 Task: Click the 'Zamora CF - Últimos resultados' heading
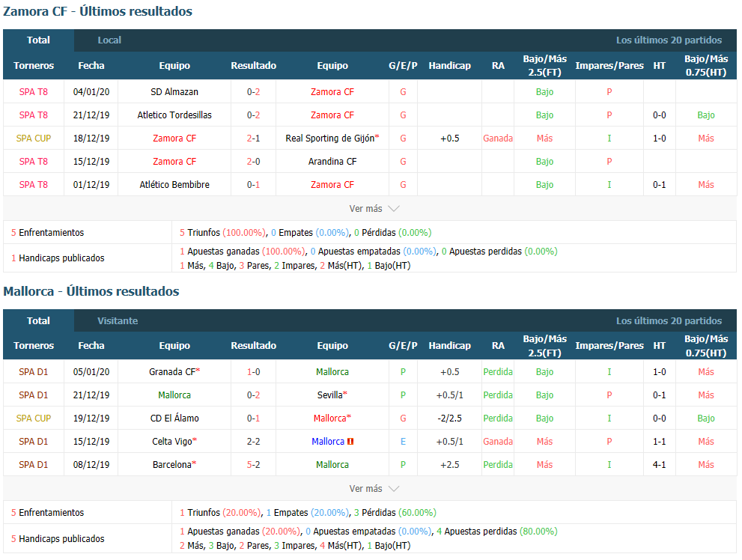[x=98, y=11]
